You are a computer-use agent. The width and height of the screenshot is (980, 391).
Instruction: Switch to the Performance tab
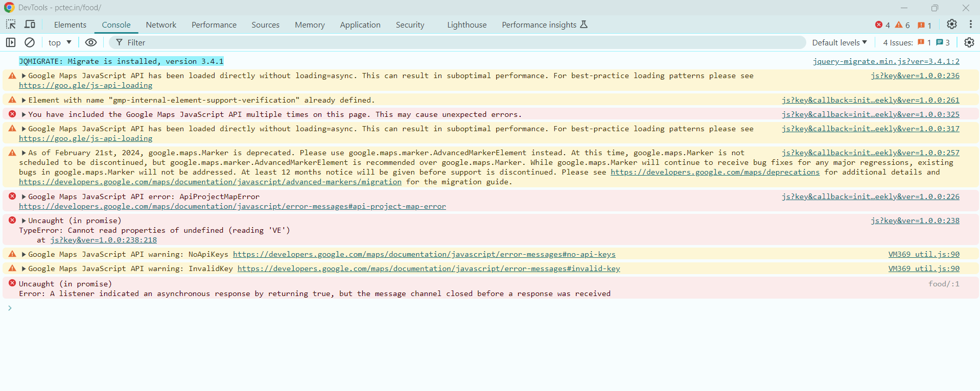[214, 25]
